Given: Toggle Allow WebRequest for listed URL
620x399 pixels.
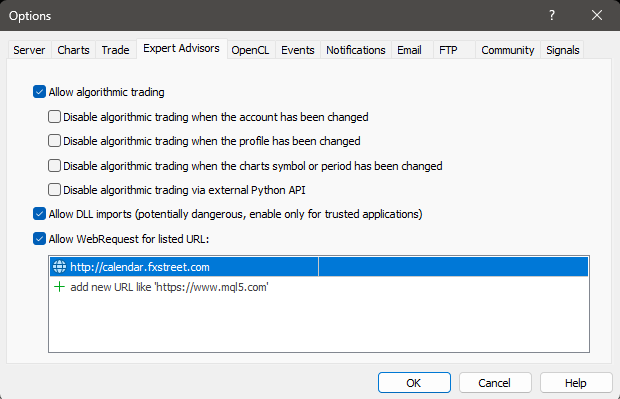Looking at the screenshot, I should coord(39,239).
